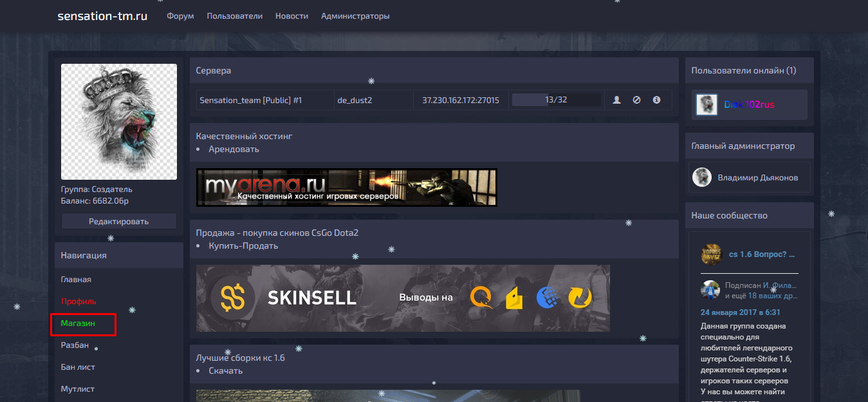Click Владимир Дьяконов administrator avatar

click(x=702, y=177)
